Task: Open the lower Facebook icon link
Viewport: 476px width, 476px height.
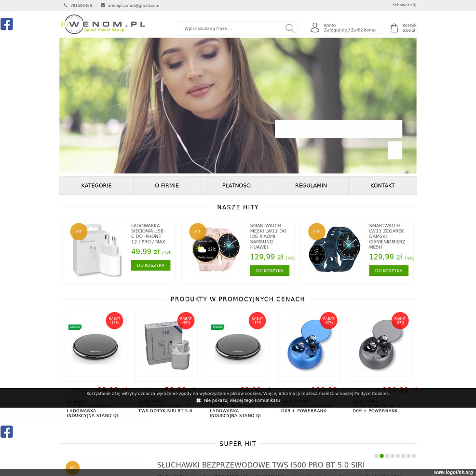Action: click(6, 432)
